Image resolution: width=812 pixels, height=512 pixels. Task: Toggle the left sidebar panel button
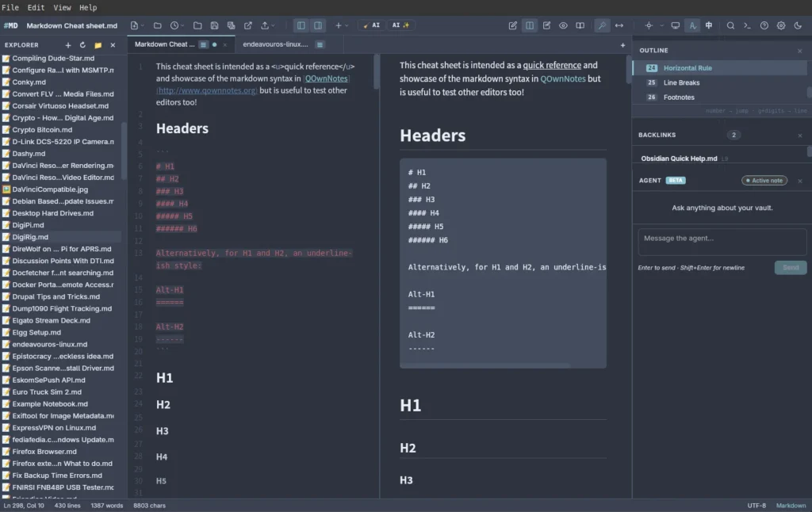coord(301,25)
